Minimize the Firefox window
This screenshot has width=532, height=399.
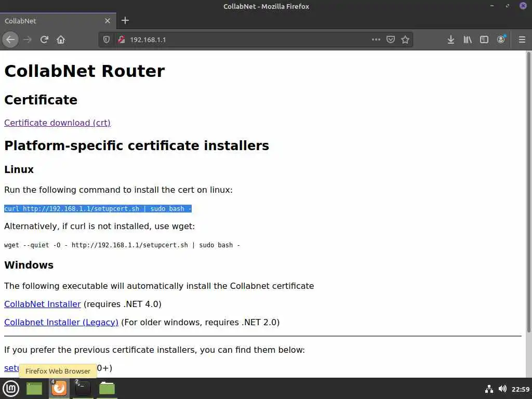492,6
